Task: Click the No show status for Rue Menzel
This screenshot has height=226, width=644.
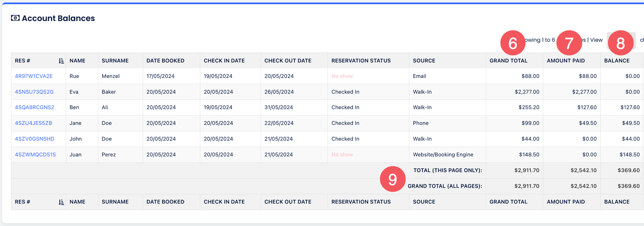Action: (x=342, y=76)
